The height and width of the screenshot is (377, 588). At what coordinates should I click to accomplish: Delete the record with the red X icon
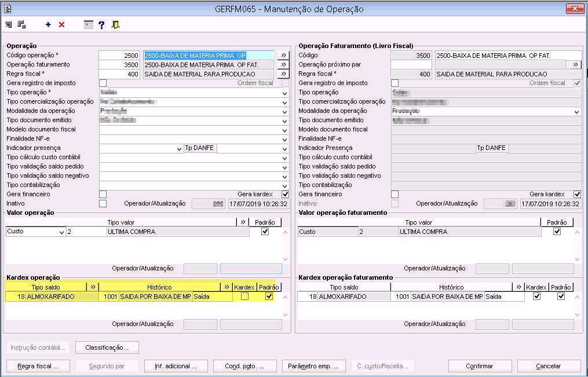click(62, 25)
